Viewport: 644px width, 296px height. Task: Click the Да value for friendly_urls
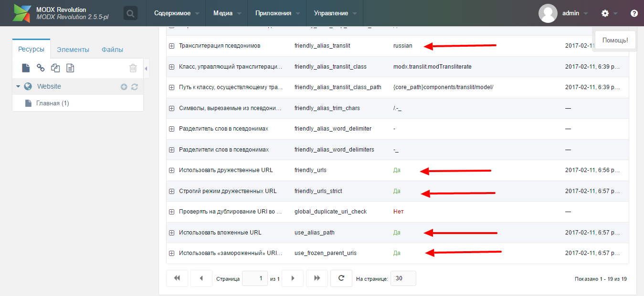coord(397,170)
